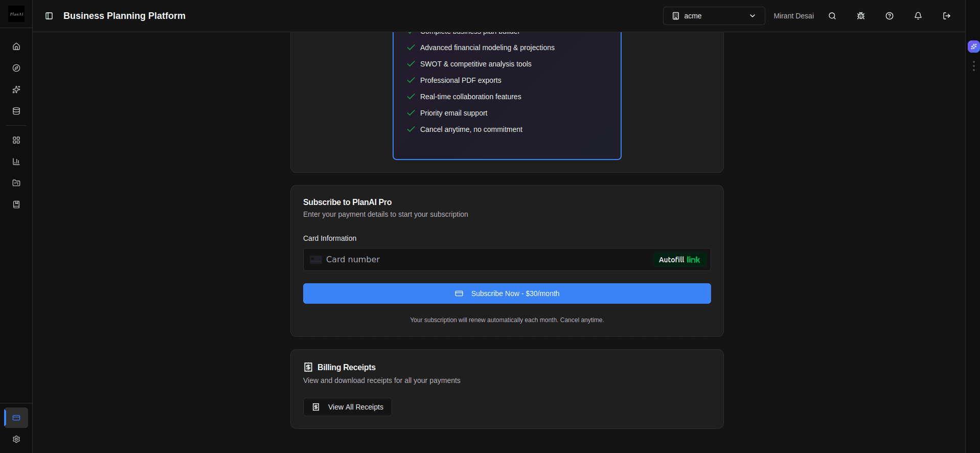Click the search magnifier icon
This screenshot has height=453, width=980.
[x=832, y=16]
